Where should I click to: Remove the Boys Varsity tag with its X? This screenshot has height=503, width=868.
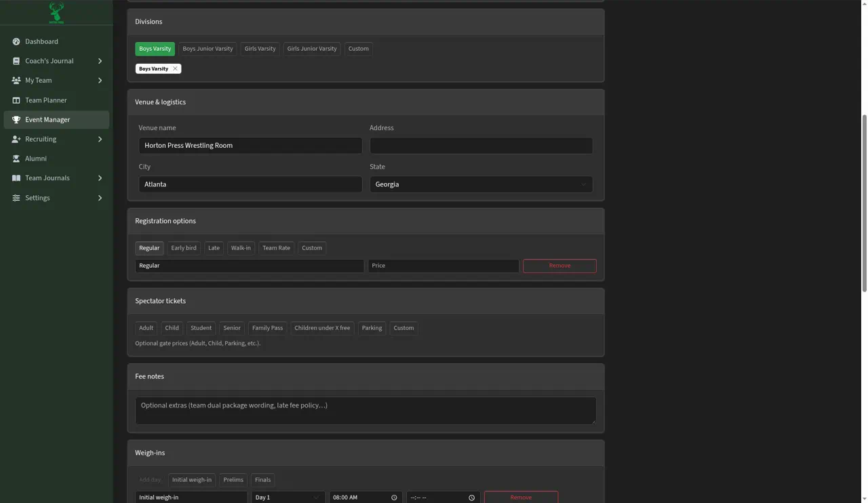(x=175, y=68)
